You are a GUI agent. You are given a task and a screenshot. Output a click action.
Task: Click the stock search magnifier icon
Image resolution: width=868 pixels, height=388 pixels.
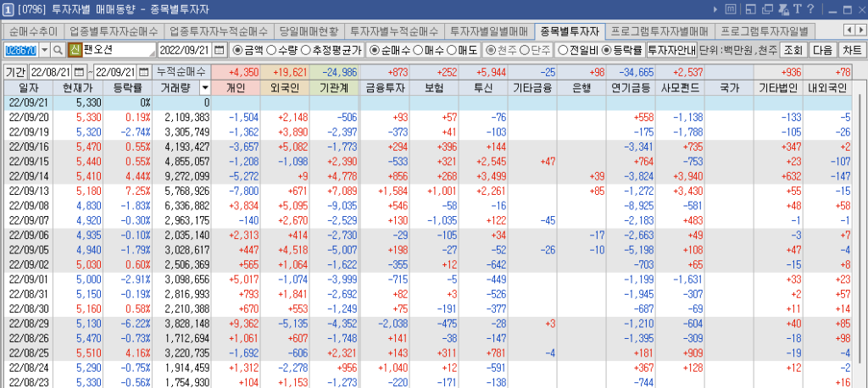tap(58, 50)
